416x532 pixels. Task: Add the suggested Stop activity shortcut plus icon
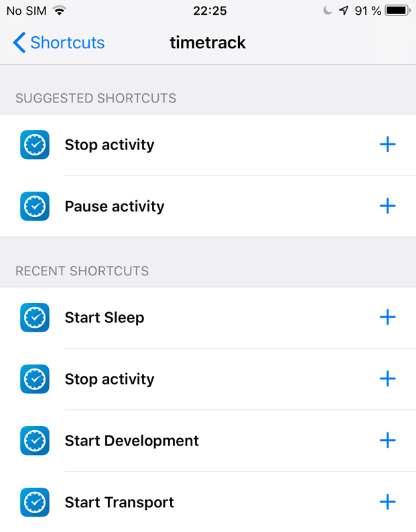(x=387, y=145)
